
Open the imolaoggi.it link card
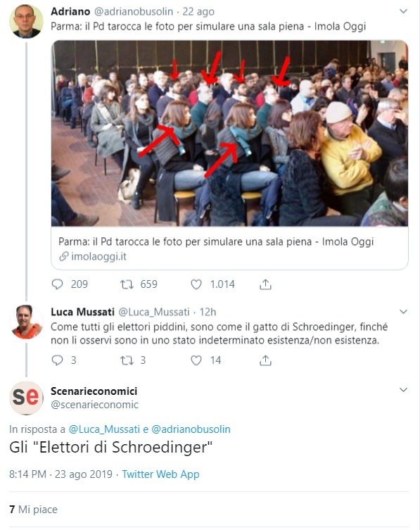pyautogui.click(x=229, y=248)
